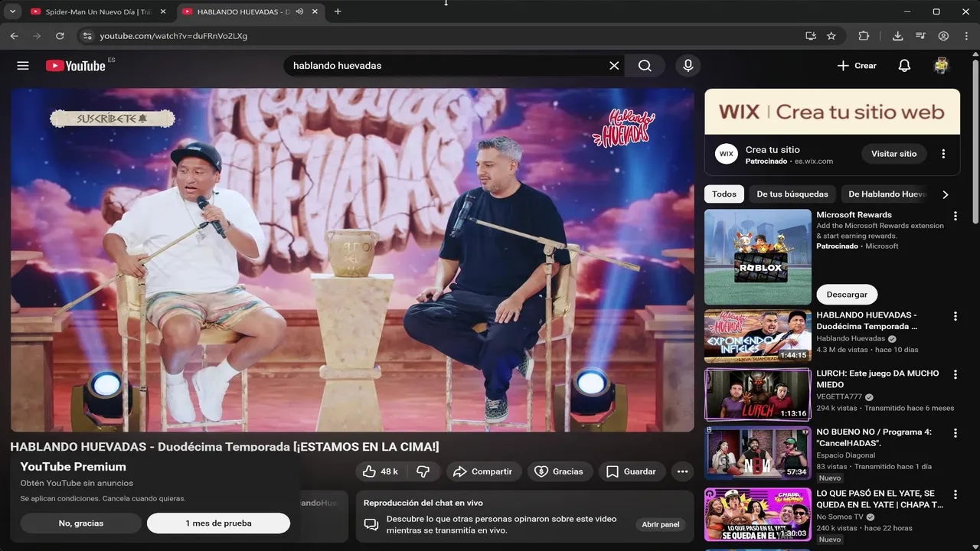Image resolution: width=980 pixels, height=551 pixels.
Task: Switch to Spider-Man Un Nuevo Día tab
Action: pyautogui.click(x=98, y=11)
